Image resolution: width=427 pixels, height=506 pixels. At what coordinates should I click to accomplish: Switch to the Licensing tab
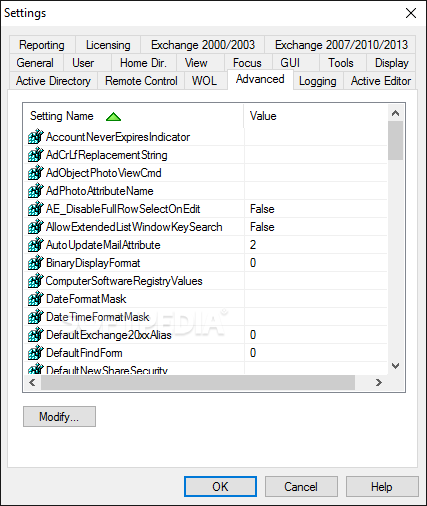pyautogui.click(x=108, y=45)
